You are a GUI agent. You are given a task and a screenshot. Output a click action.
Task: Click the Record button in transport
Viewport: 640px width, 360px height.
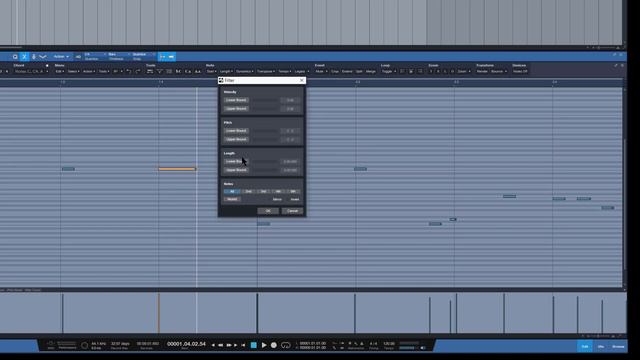point(274,345)
